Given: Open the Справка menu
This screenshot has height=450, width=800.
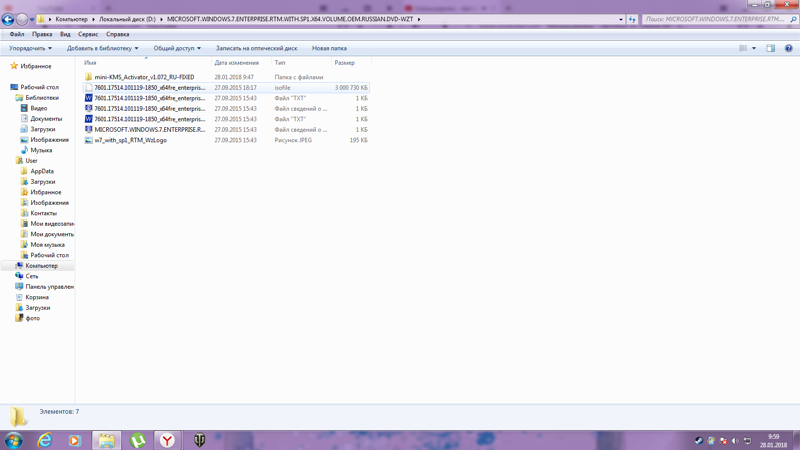Looking at the screenshot, I should (x=117, y=34).
